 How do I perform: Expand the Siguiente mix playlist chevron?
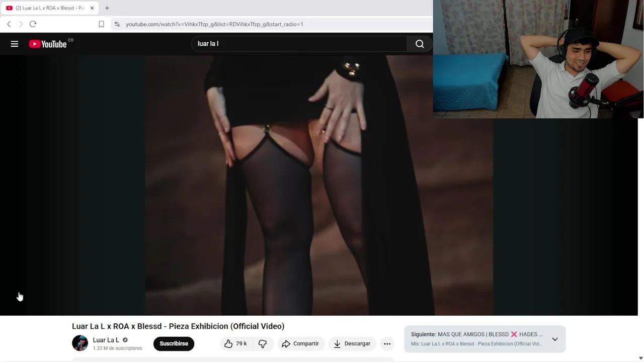click(x=555, y=339)
